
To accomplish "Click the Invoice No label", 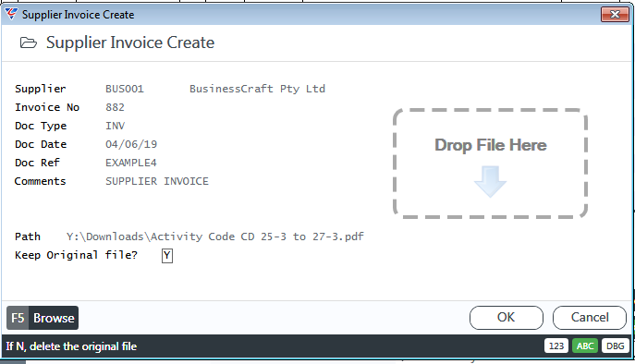I will (x=47, y=108).
